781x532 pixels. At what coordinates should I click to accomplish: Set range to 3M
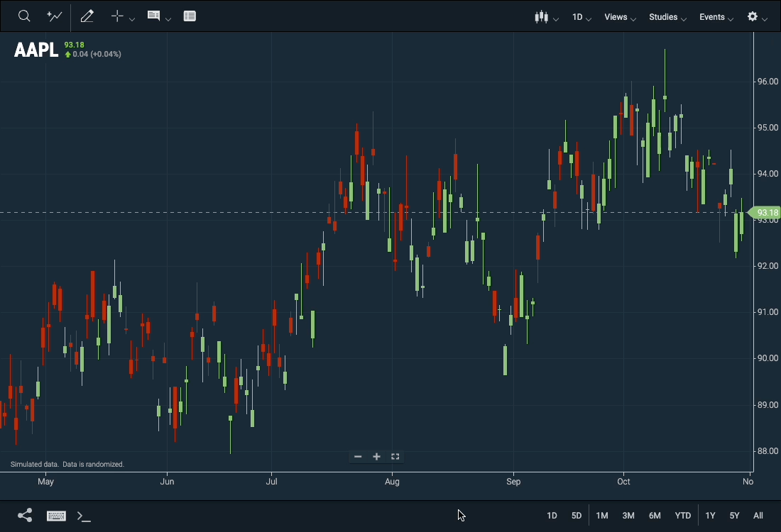tap(628, 516)
